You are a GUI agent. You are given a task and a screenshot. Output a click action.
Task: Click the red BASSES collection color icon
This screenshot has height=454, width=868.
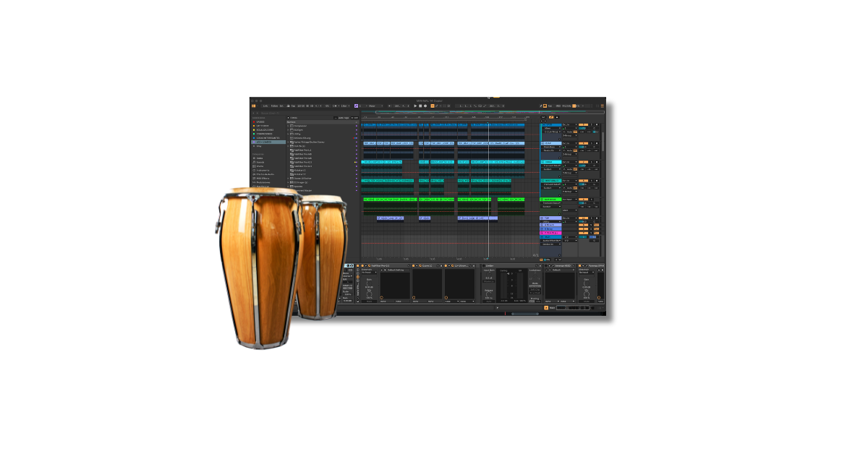(254, 121)
